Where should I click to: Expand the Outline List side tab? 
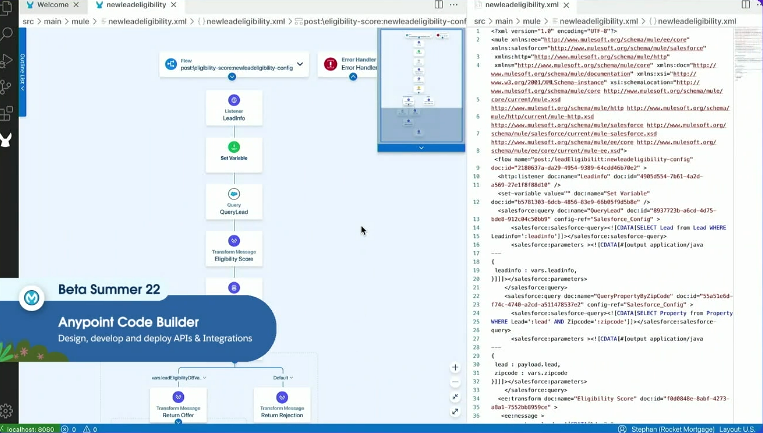point(22,72)
